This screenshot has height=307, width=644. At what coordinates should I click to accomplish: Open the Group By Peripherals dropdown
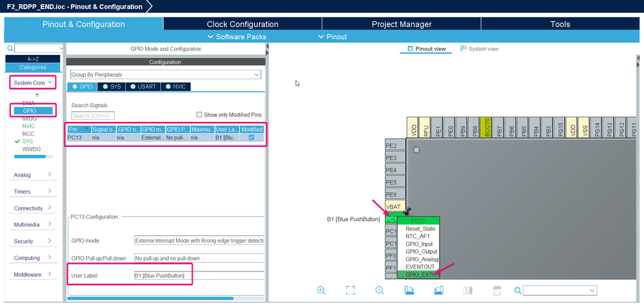166,75
